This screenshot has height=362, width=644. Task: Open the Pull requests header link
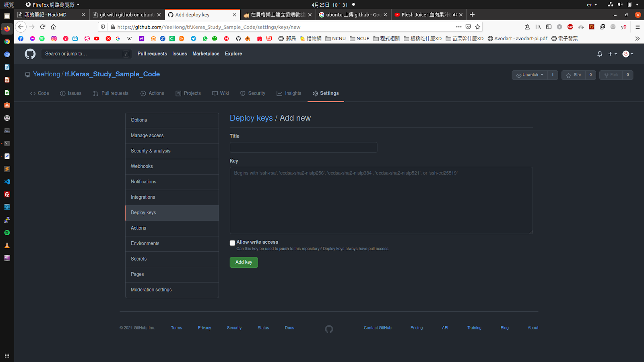pos(152,54)
